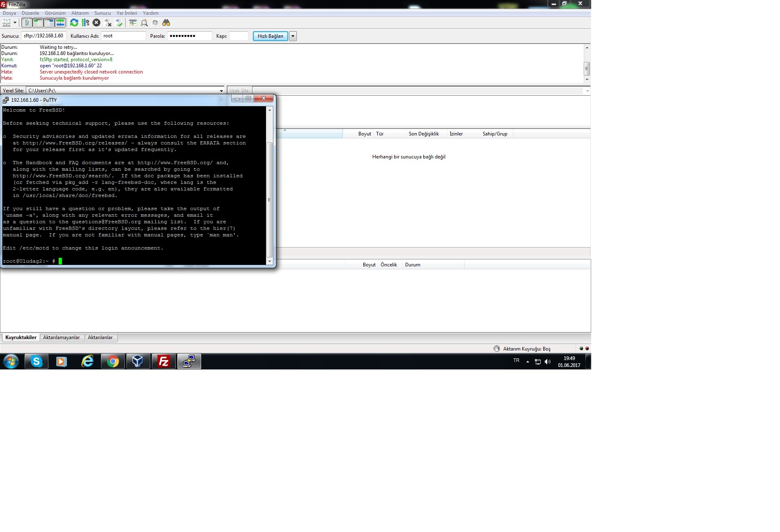Switch to the Aktarılanlar tab
Viewport: 780px width, 532px height.
(100, 337)
